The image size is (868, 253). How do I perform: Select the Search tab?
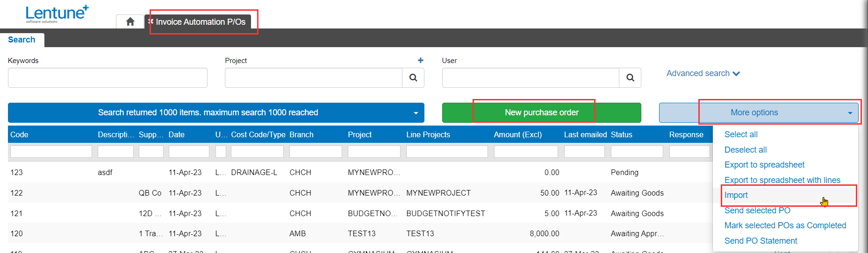22,40
